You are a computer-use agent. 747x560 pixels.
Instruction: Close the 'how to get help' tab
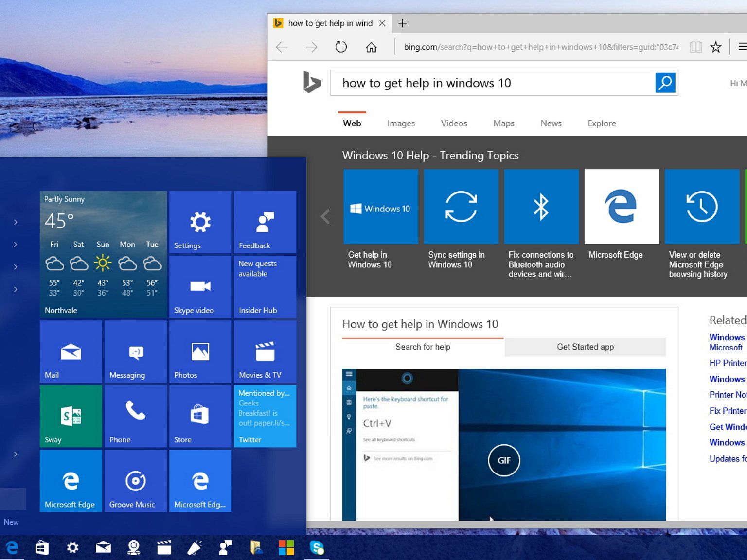click(x=382, y=23)
